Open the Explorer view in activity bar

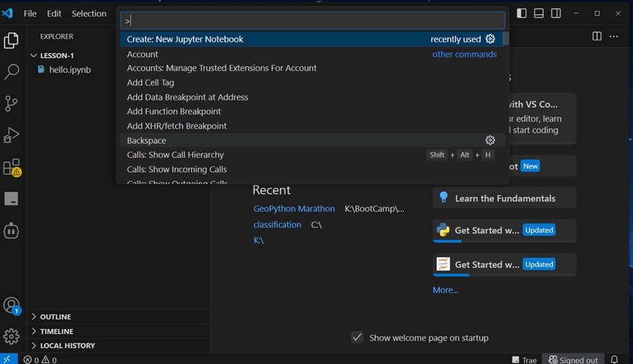click(x=11, y=41)
